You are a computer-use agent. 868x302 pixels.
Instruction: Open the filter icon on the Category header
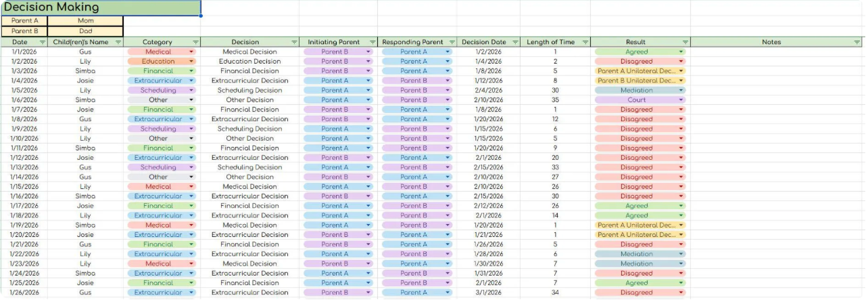click(196, 42)
